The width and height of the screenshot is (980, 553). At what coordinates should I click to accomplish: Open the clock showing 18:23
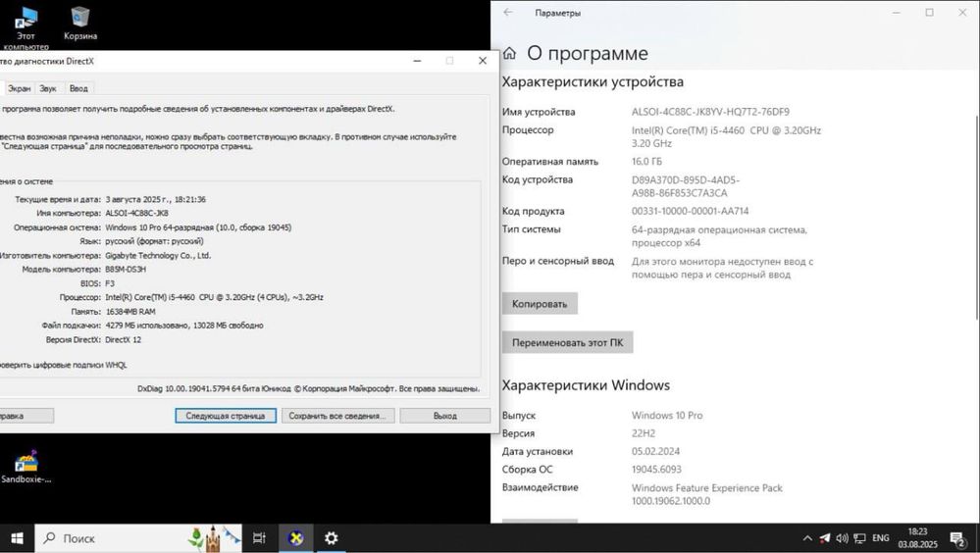[917, 538]
